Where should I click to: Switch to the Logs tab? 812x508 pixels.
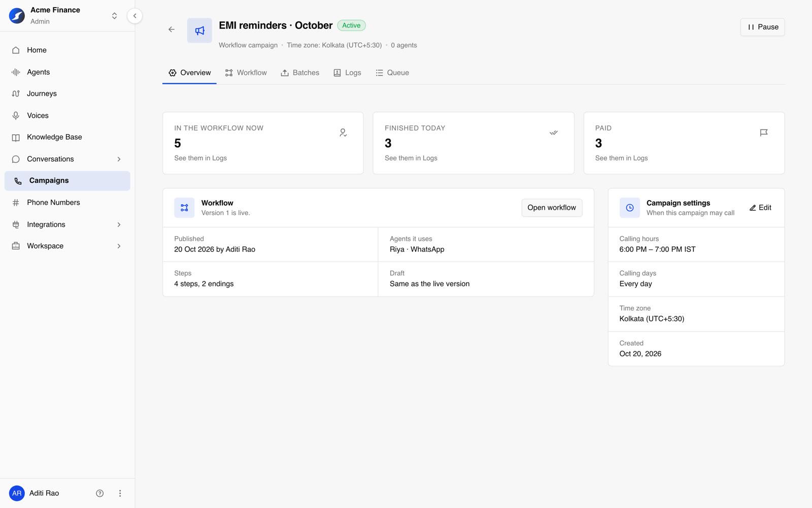pos(347,73)
